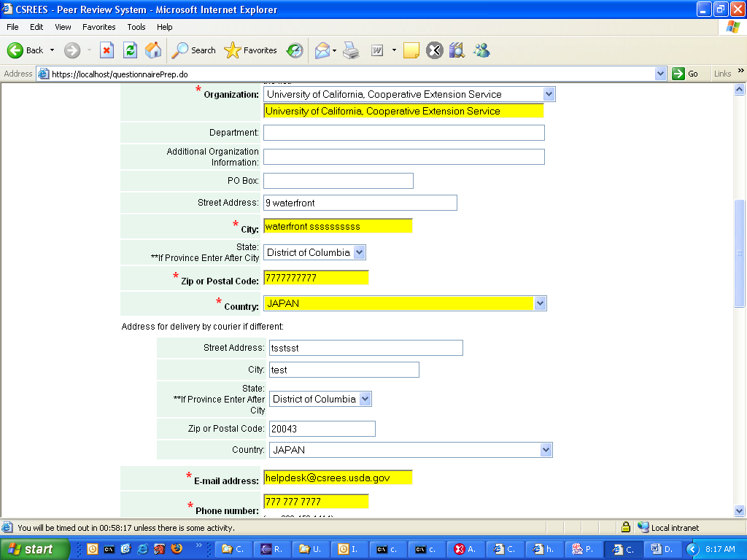The height and width of the screenshot is (560, 747).
Task: Expand the quick launch overflow chevron
Action: (198, 545)
